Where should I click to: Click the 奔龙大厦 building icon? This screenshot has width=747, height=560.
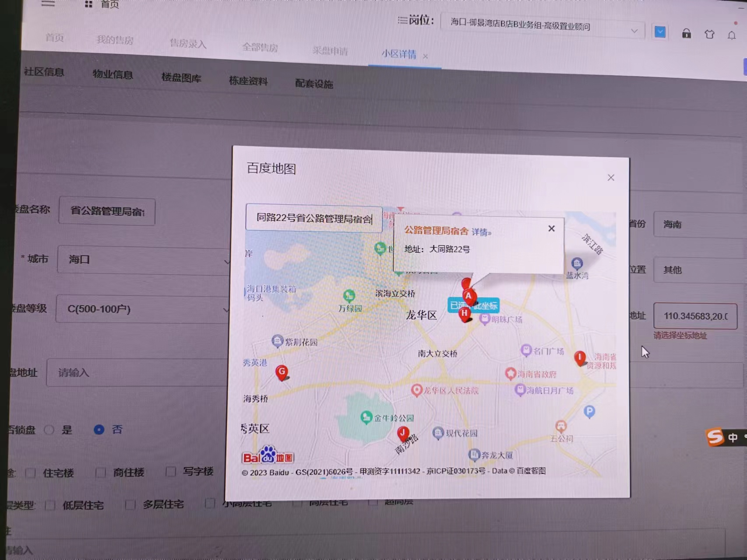pos(474,455)
